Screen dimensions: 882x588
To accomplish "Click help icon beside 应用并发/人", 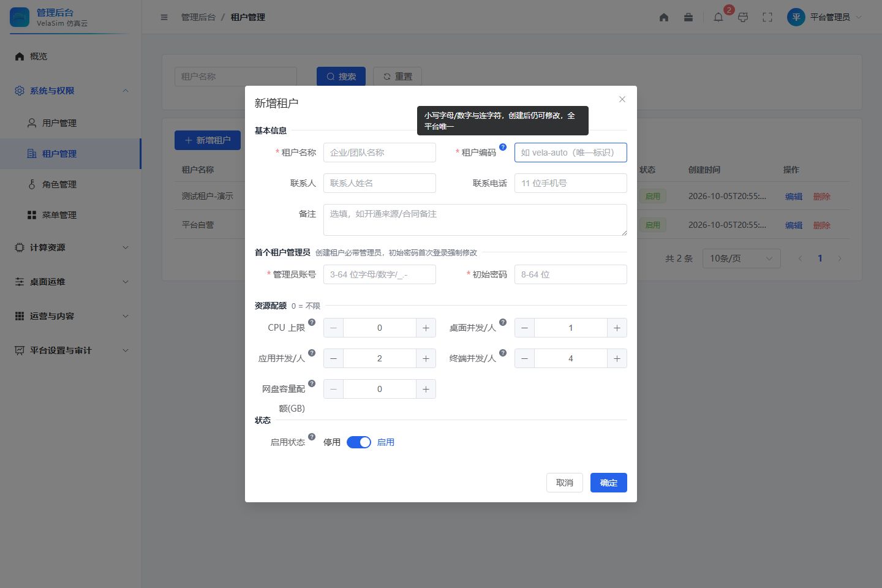I will 312,353.
